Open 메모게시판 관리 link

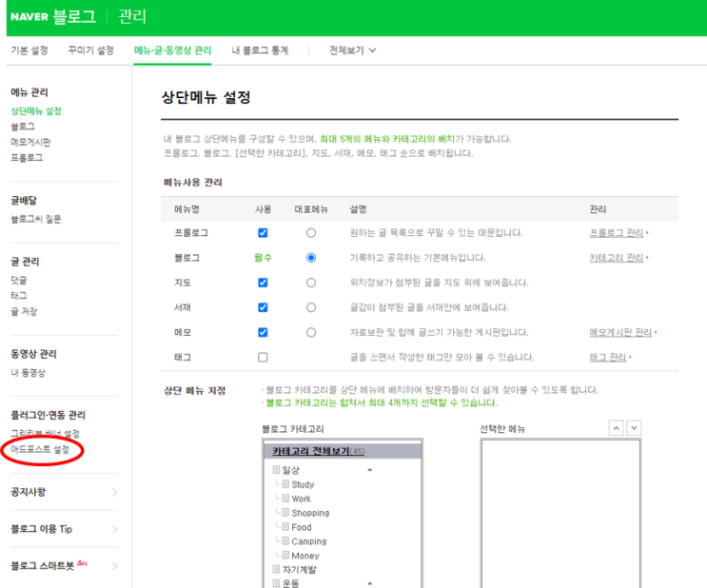[620, 332]
